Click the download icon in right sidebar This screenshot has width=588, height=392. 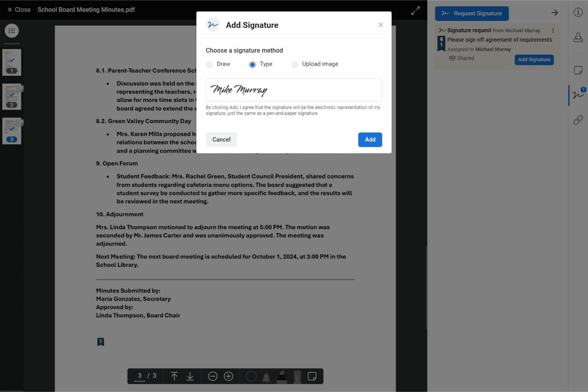point(578,37)
